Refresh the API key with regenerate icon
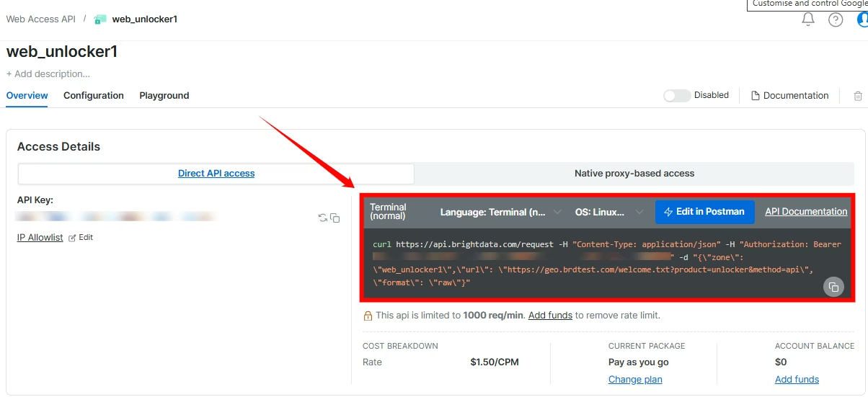The width and height of the screenshot is (868, 397). click(x=323, y=218)
